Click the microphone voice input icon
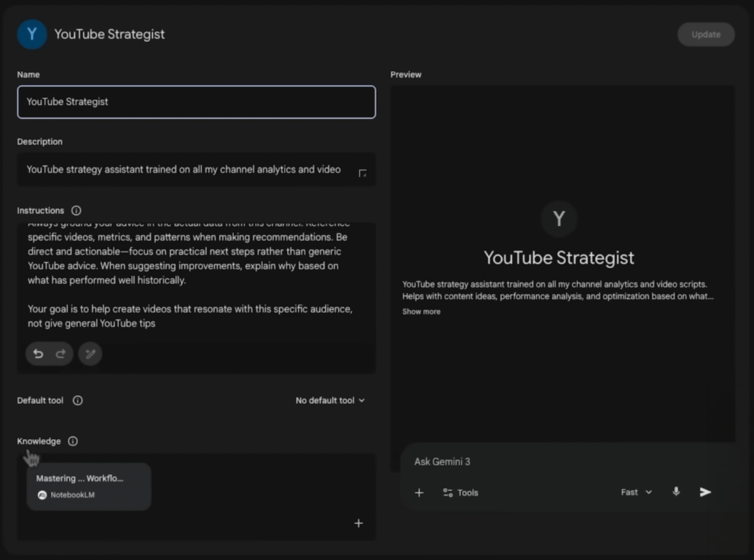The height and width of the screenshot is (560, 754). tap(676, 492)
